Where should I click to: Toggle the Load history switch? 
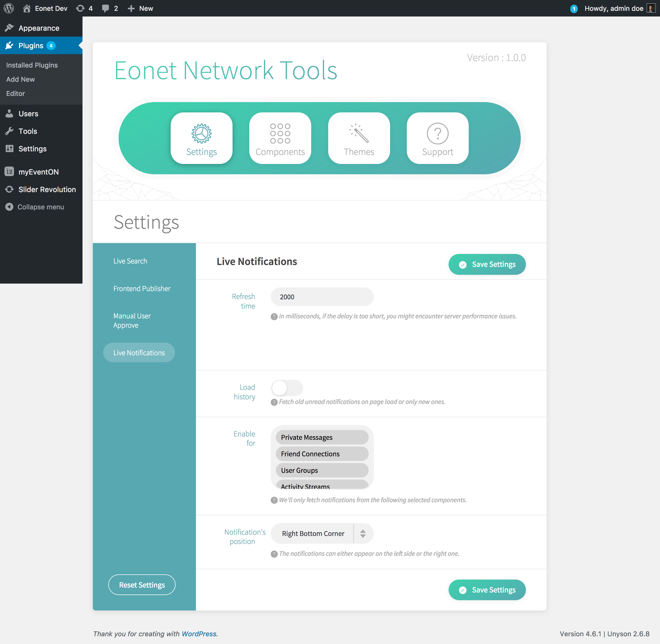click(x=287, y=388)
